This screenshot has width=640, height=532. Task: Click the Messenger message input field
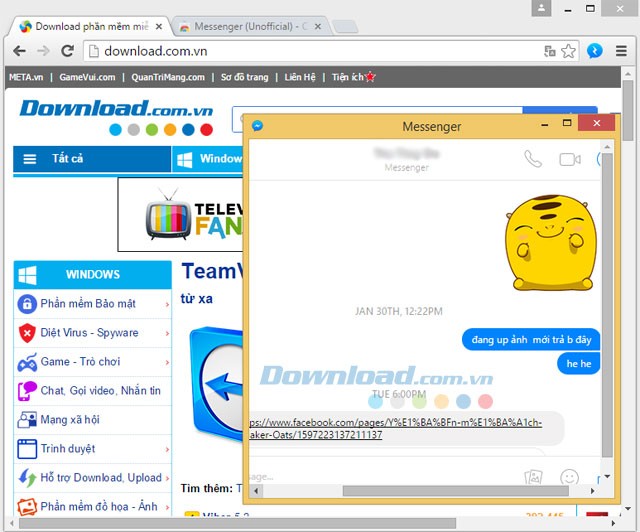(384, 476)
